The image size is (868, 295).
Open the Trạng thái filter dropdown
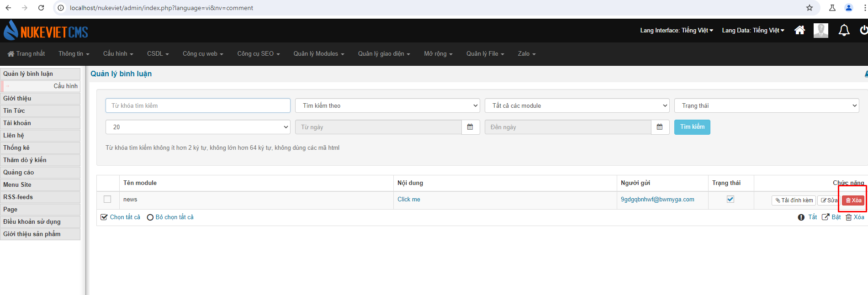click(x=767, y=105)
